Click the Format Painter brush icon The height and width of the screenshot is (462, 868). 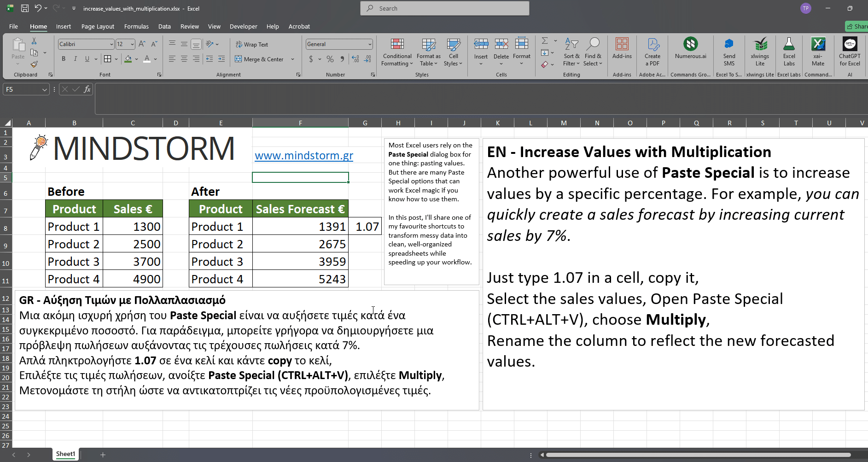(x=34, y=64)
